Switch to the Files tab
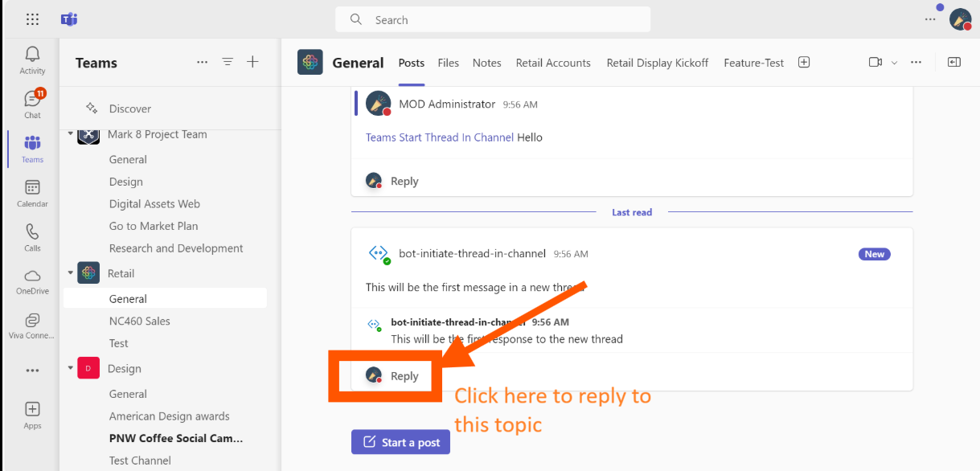Viewport: 980px width, 471px height. [x=449, y=63]
